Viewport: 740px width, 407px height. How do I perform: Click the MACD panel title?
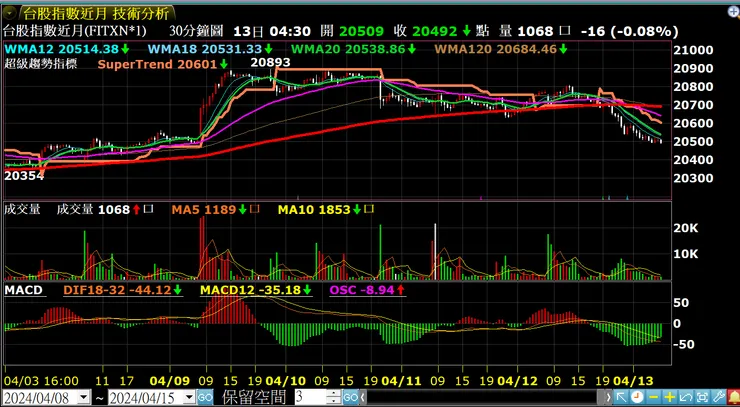pyautogui.click(x=24, y=290)
